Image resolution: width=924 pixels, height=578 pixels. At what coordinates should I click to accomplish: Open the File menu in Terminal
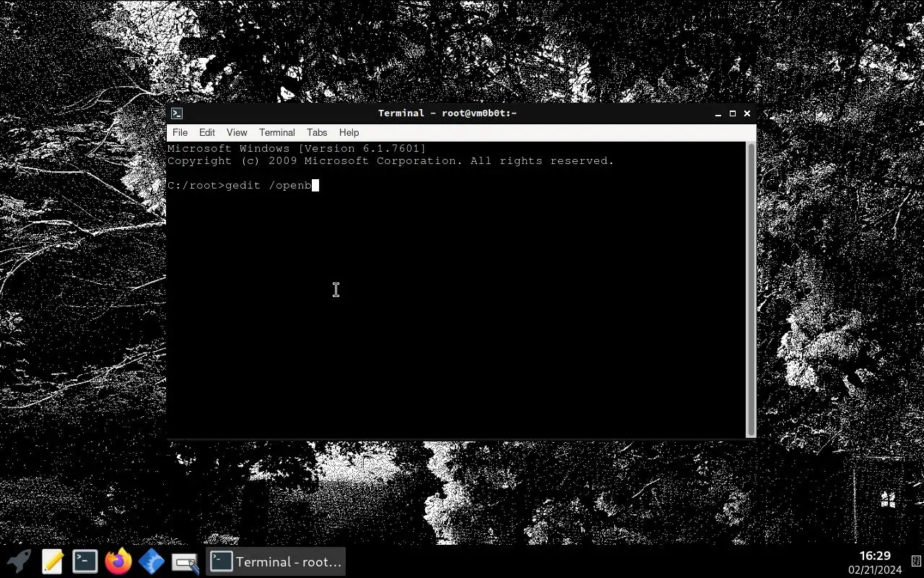coord(180,133)
